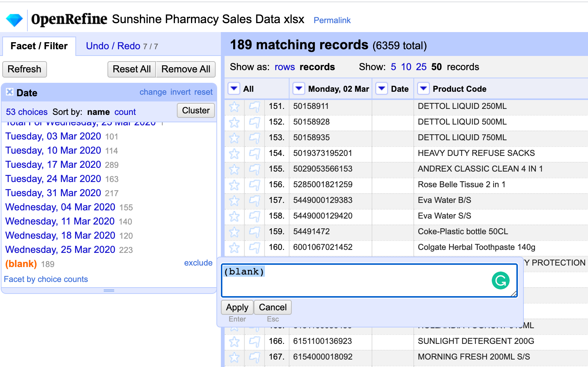Open the Date column dropdown menu
The width and height of the screenshot is (588, 367).
pyautogui.click(x=382, y=89)
